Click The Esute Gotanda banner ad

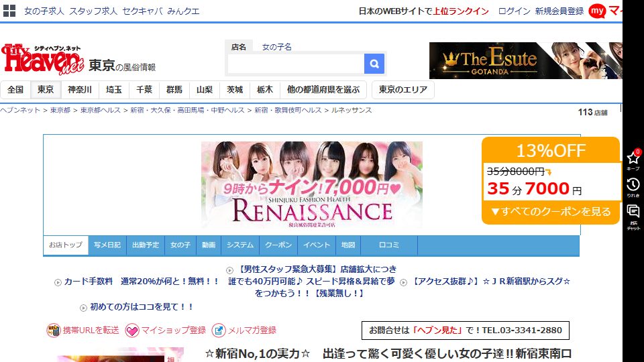point(526,61)
